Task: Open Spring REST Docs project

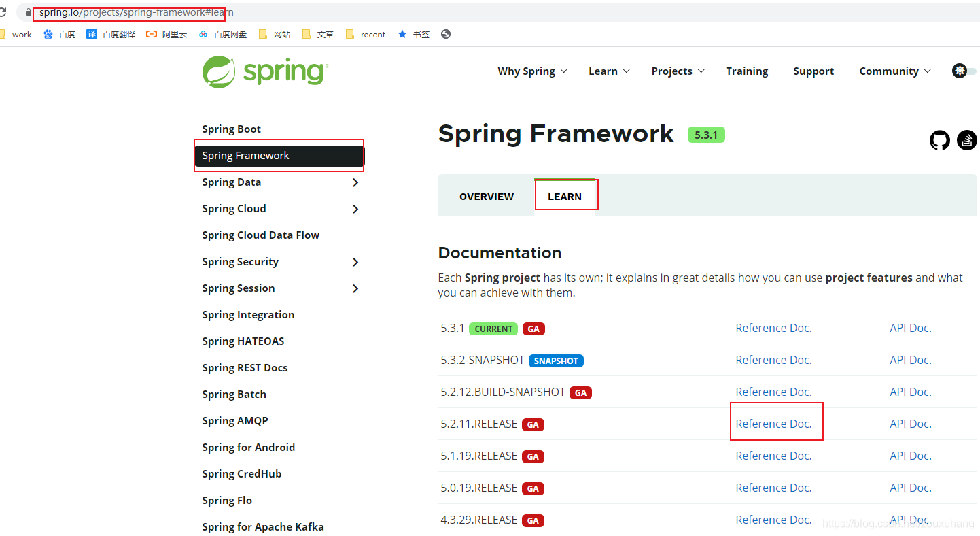Action: (x=245, y=368)
